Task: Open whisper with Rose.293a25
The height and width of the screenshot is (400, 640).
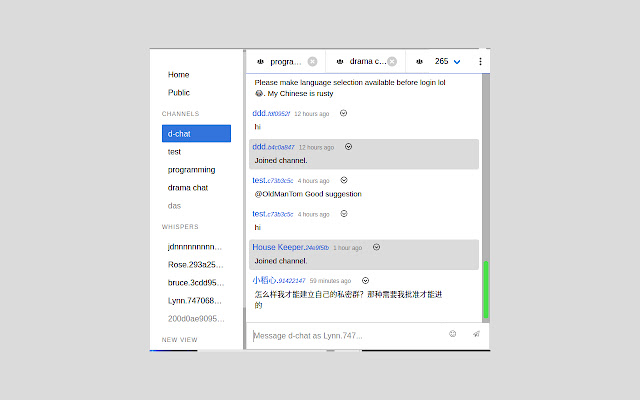Action: [196, 264]
